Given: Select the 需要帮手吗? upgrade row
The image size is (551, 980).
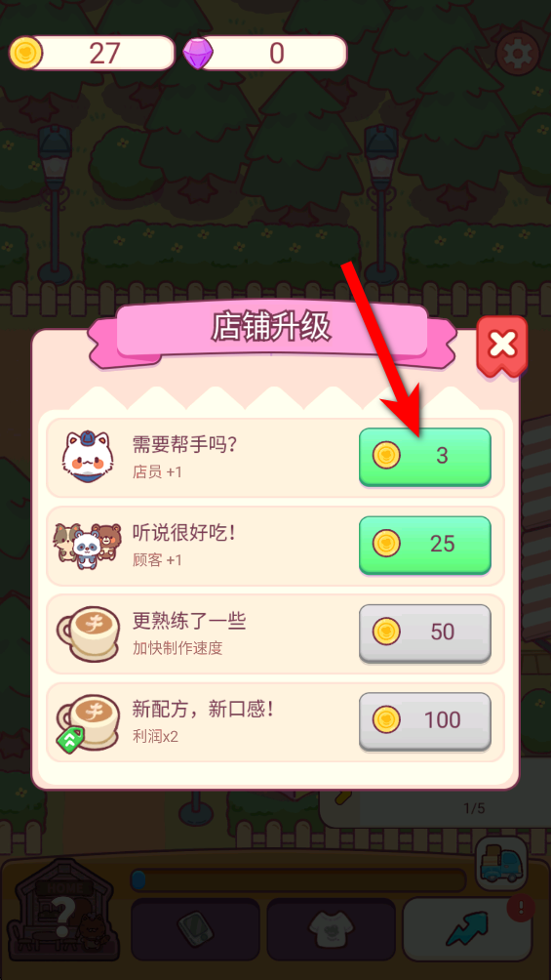Looking at the screenshot, I should (x=275, y=458).
